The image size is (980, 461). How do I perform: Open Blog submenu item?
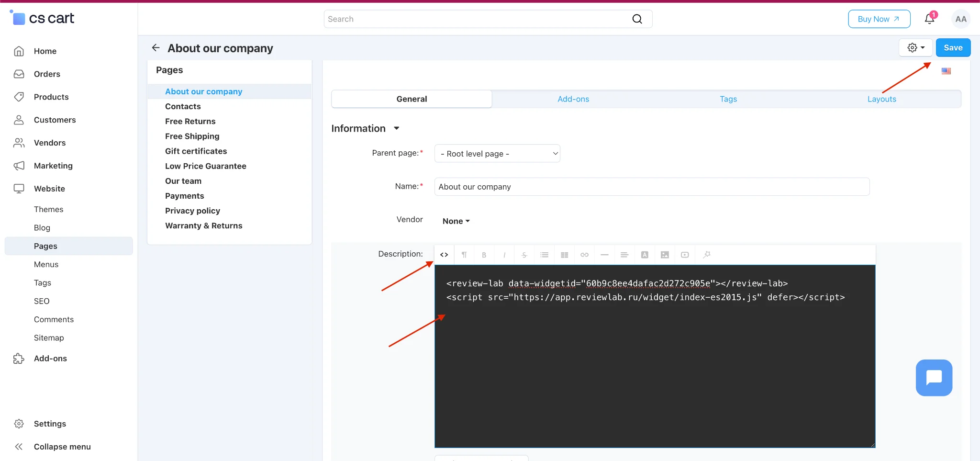(x=42, y=228)
